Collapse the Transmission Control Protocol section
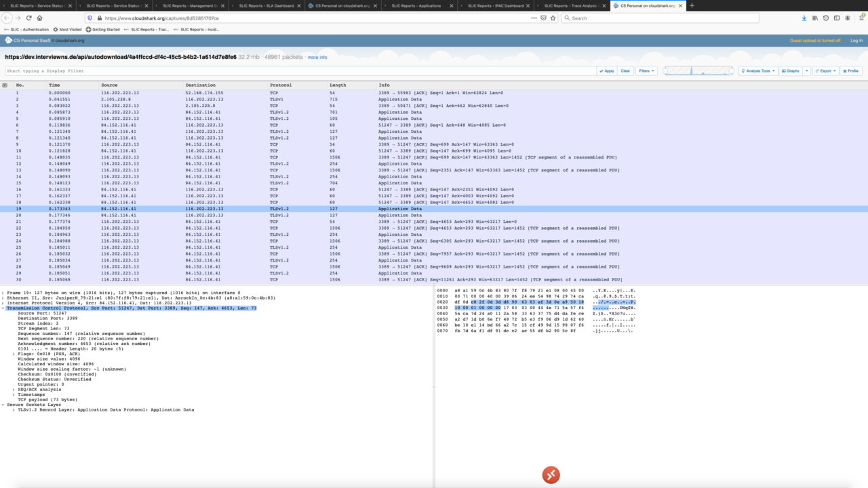 3,308
